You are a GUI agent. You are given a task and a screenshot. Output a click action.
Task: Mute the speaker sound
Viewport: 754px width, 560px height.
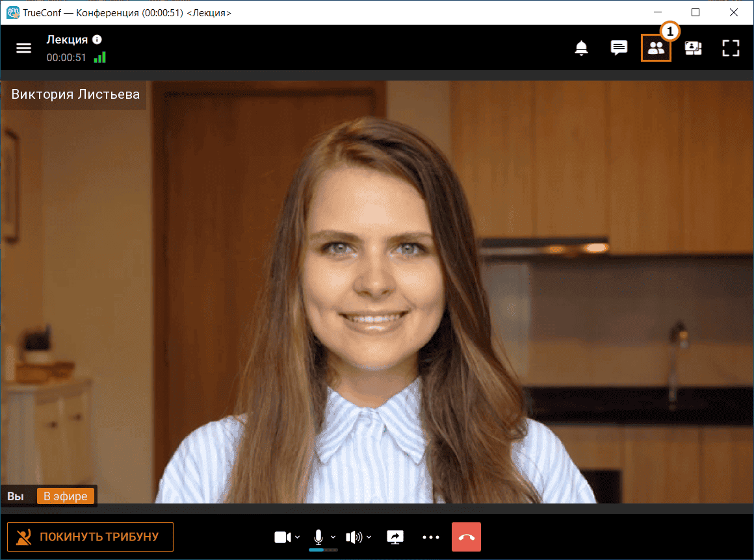(x=354, y=537)
